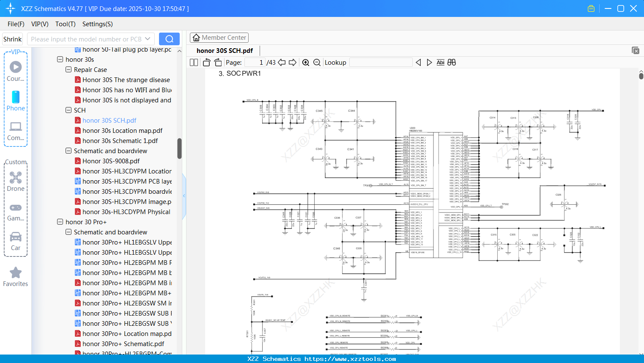Screen dimensions: 644x363
Task: Select honor 30S SCH.pdf in the tree
Action: 110,121
